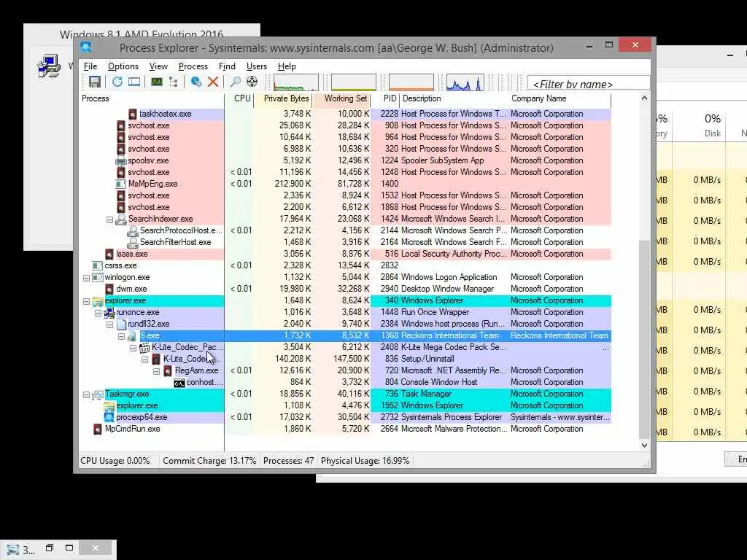Viewport: 747px width, 560px height.
Task: Select the Spooler SubSystem App description
Action: point(443,160)
